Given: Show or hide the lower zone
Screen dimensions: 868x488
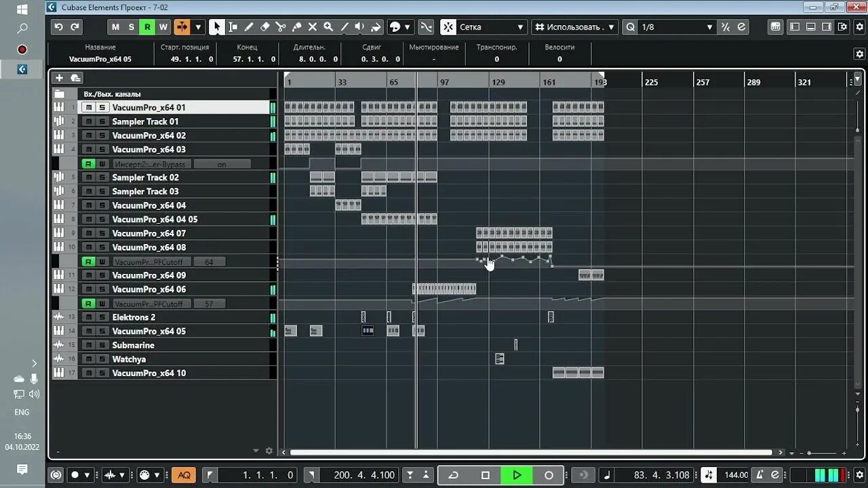Looking at the screenshot, I should coord(810,27).
